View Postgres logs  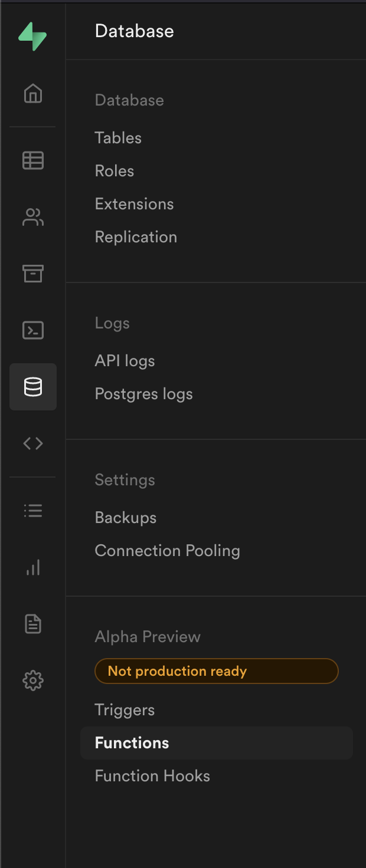(144, 394)
